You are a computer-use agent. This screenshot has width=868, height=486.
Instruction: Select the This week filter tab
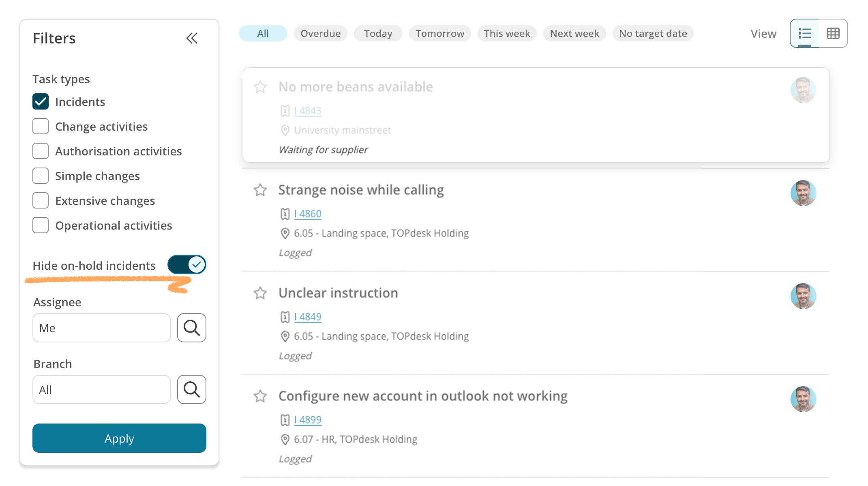coord(507,33)
